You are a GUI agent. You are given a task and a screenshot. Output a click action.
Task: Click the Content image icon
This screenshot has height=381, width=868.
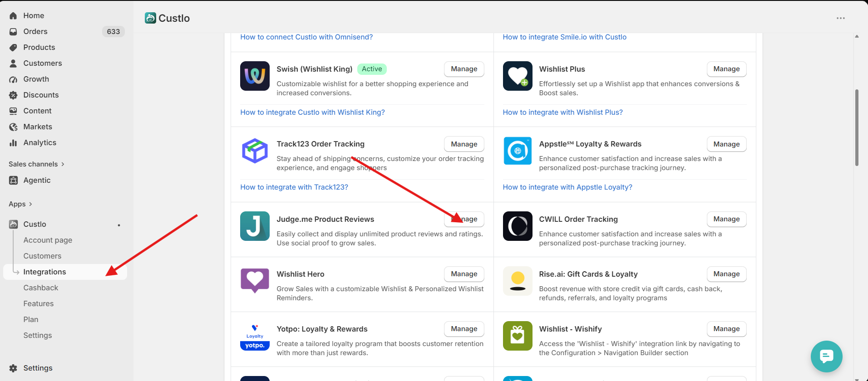pos(13,111)
